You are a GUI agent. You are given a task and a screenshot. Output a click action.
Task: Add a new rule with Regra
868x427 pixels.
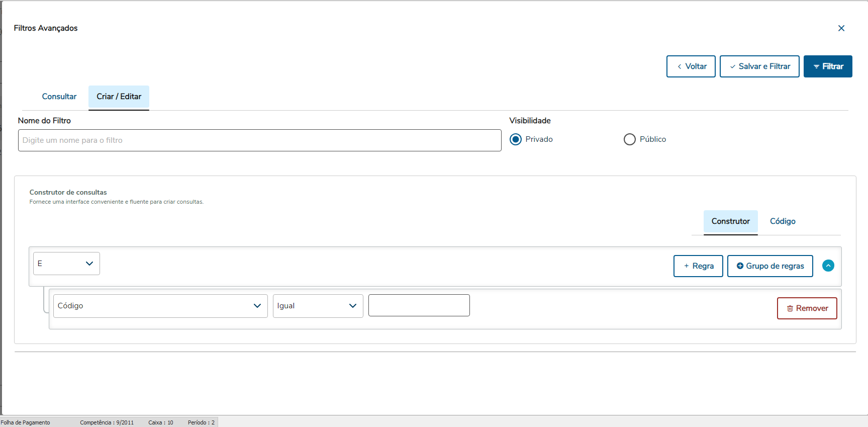click(x=698, y=266)
